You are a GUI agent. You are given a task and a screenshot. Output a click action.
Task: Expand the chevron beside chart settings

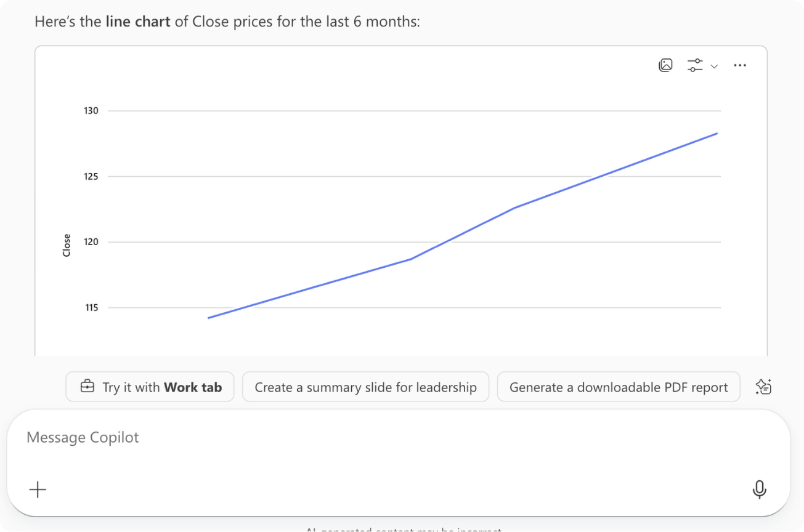[714, 66]
